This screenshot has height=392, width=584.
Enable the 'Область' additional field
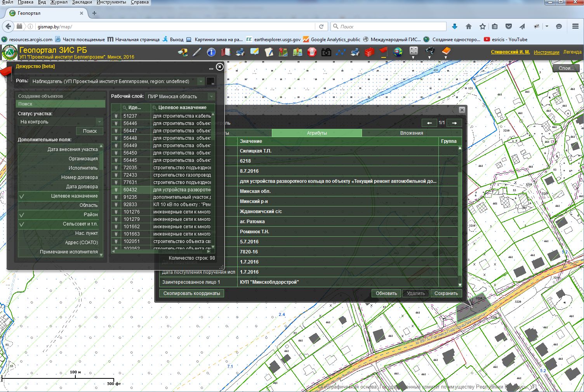tap(58, 205)
